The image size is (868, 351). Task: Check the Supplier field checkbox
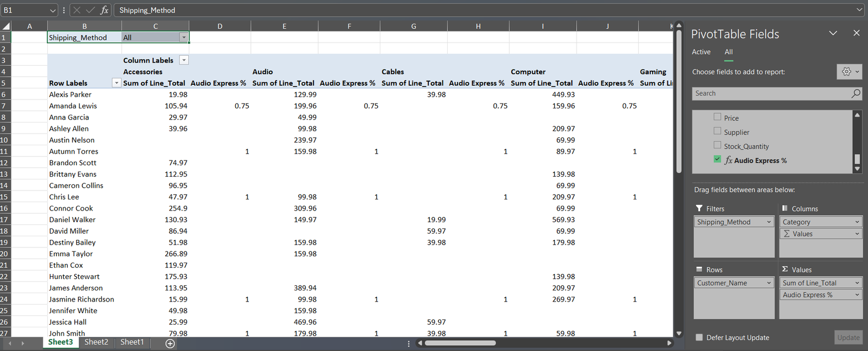click(718, 131)
